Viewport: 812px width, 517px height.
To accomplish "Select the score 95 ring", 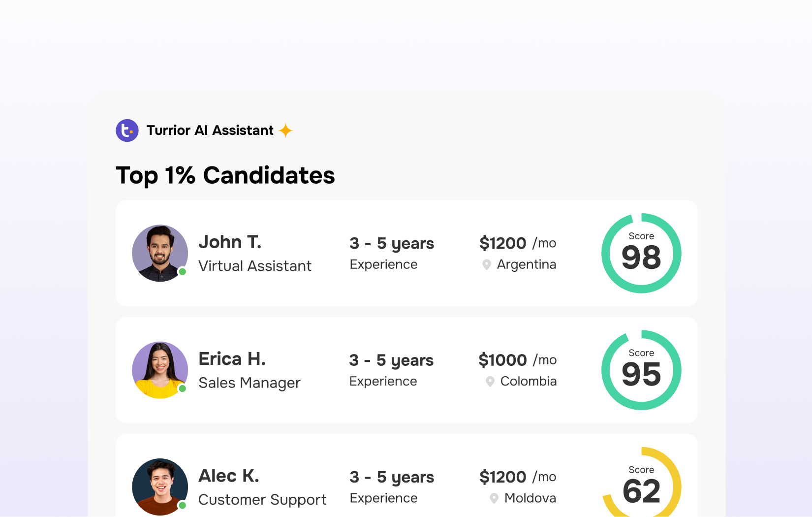I will point(641,370).
